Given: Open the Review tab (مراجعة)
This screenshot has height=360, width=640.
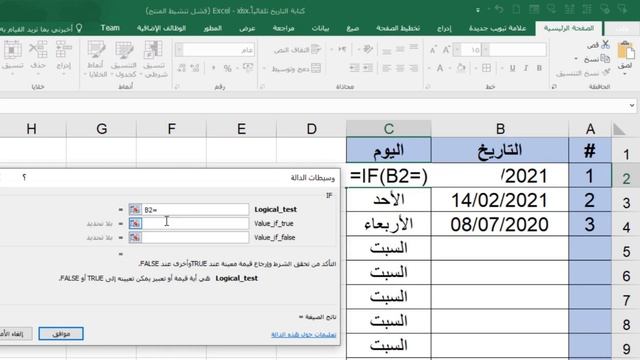Looking at the screenshot, I should tap(283, 28).
